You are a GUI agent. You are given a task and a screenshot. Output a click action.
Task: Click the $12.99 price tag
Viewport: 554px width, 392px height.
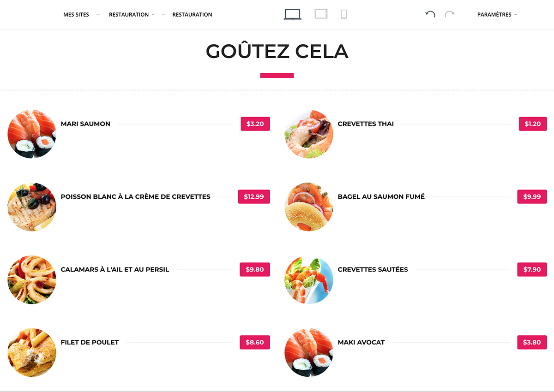[254, 197]
